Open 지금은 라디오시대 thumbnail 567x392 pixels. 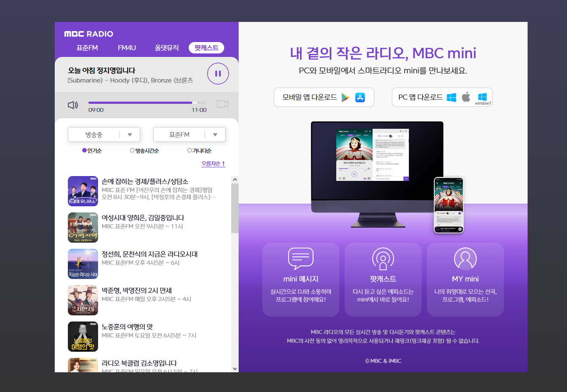(83, 264)
